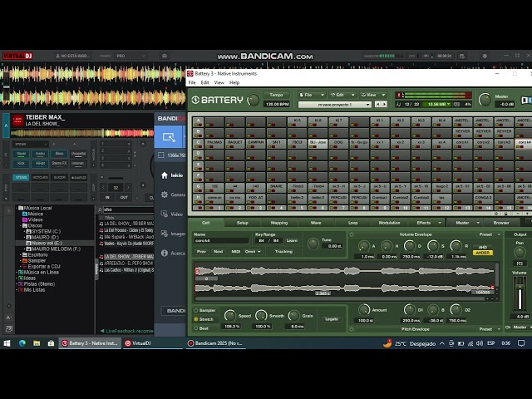Open Microsoft Edge from taskbar
This screenshot has width=532, height=399.
pyautogui.click(x=22, y=343)
